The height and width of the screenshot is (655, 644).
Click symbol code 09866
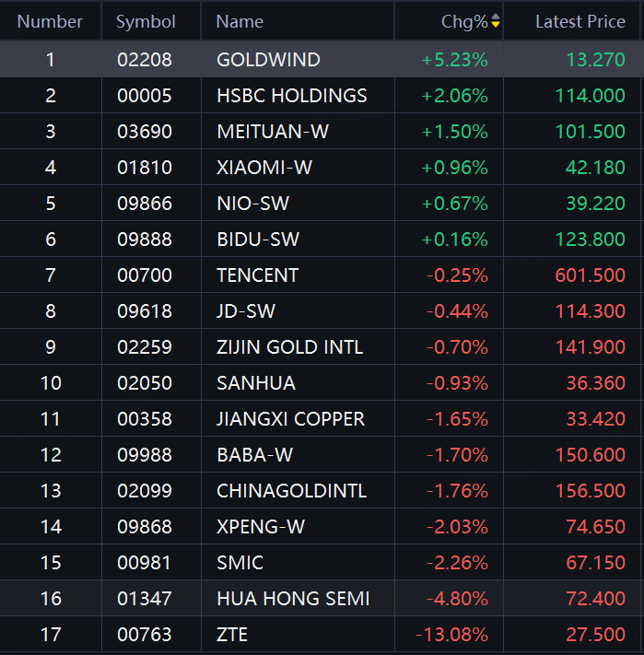(145, 204)
